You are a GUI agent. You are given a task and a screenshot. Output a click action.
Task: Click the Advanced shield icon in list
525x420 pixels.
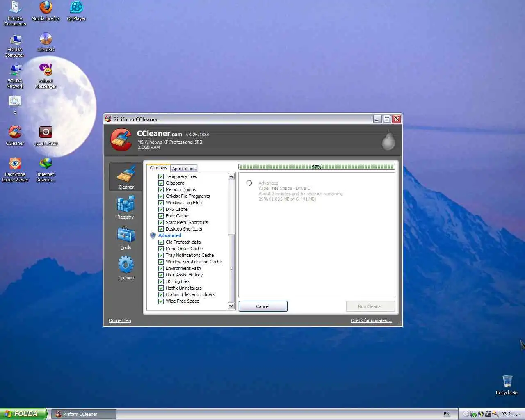153,235
